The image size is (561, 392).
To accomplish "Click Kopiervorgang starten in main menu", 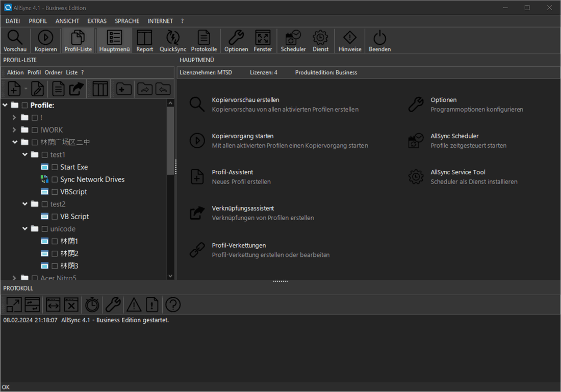I will pos(242,136).
